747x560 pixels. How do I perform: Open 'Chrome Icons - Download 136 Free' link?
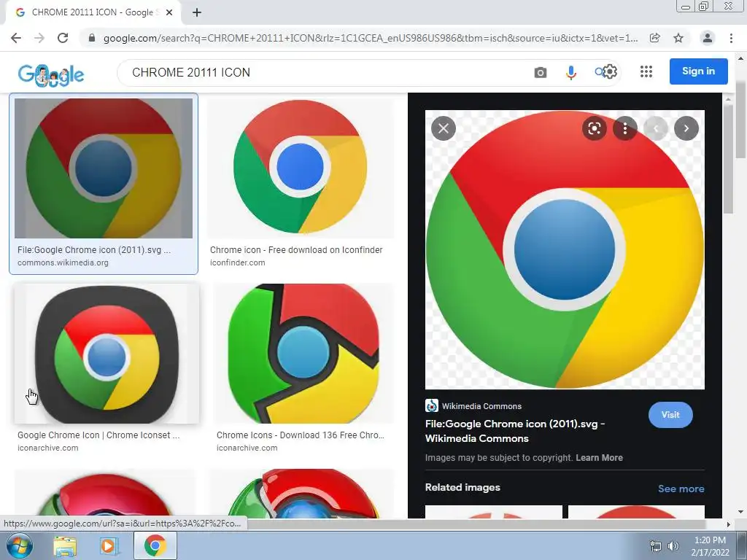point(300,435)
